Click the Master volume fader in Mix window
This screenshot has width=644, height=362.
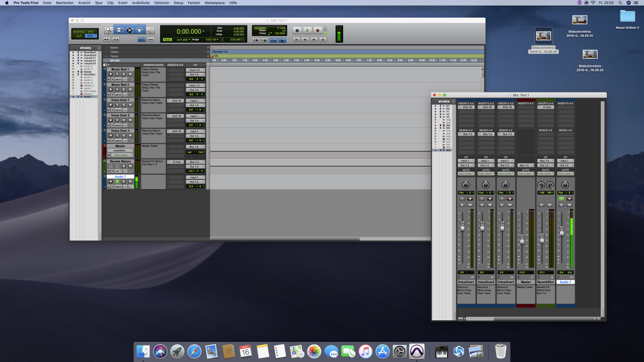522,240
